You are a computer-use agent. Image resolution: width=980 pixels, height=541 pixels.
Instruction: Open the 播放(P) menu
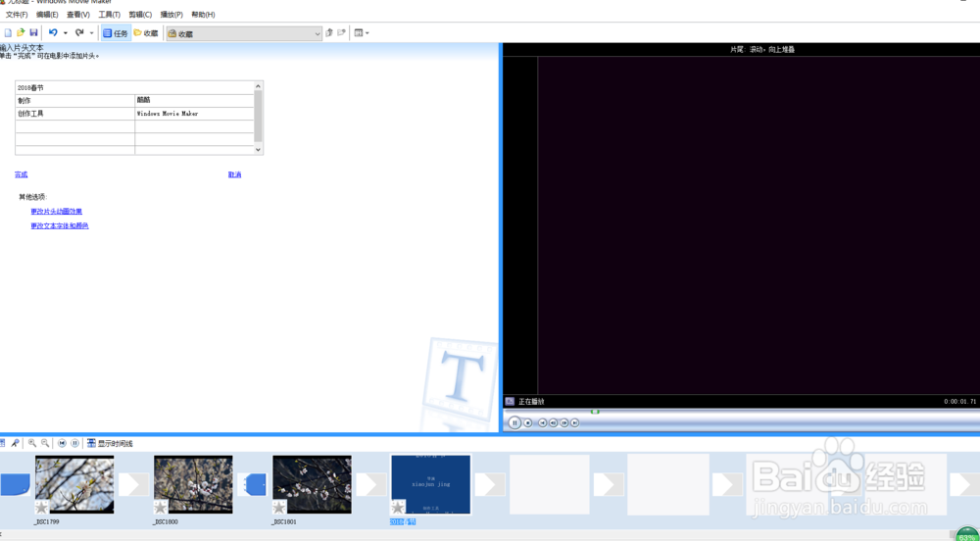171,15
